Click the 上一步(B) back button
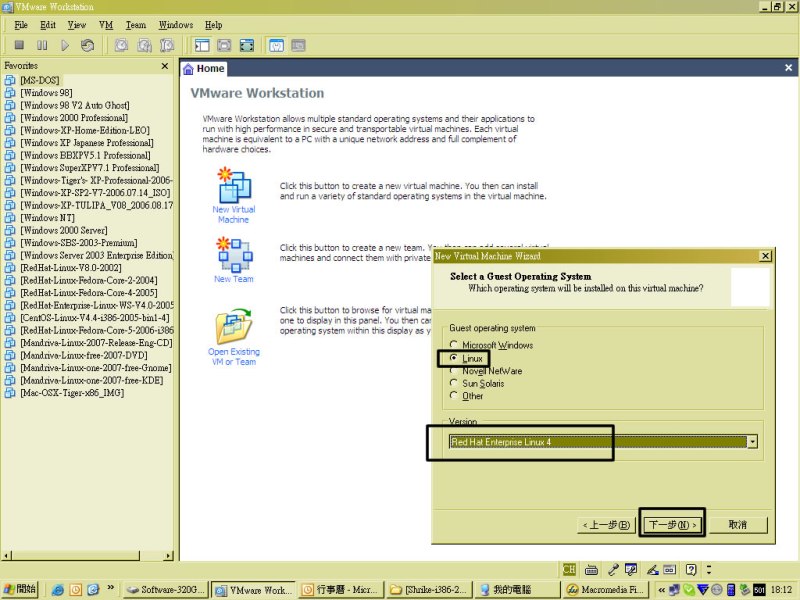800x600 pixels. [x=607, y=524]
